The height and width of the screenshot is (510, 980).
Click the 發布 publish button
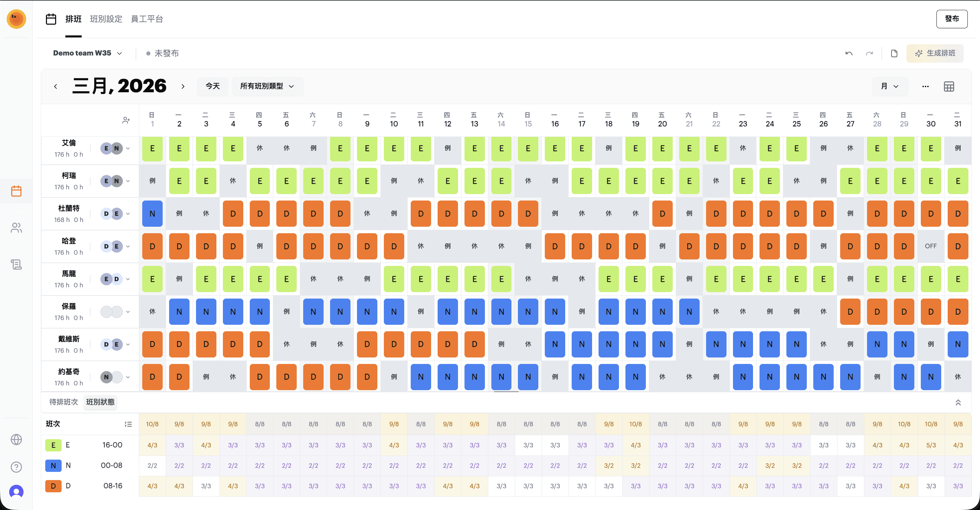tap(951, 19)
